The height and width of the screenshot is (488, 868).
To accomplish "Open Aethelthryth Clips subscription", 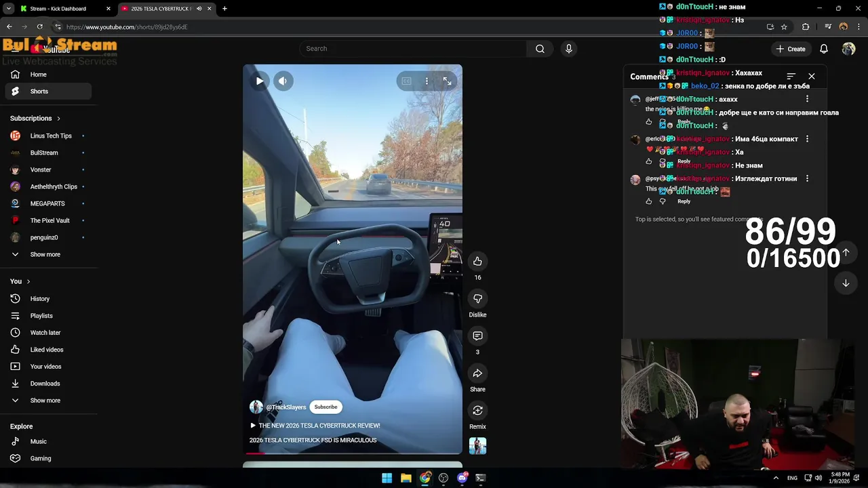I will click(47, 186).
